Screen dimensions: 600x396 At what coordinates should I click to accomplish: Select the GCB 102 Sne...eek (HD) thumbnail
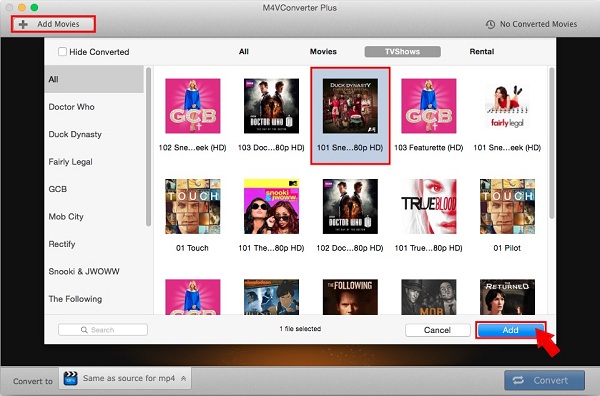click(192, 106)
